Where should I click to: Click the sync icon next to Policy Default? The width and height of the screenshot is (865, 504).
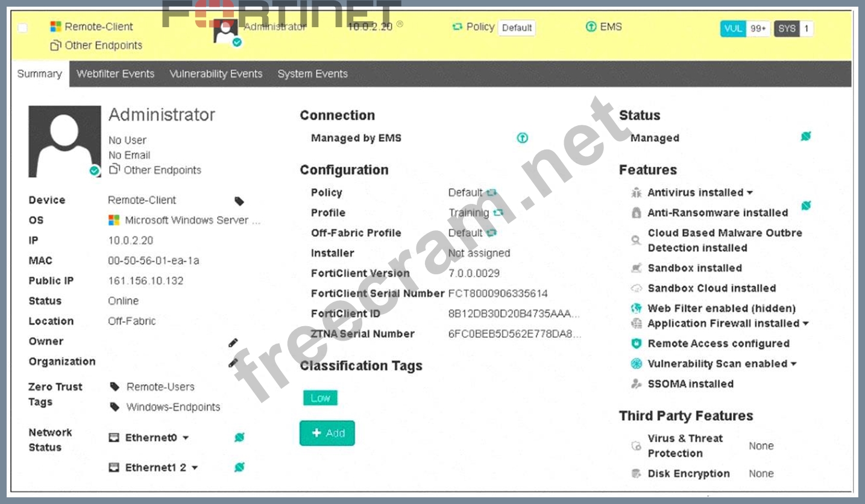pyautogui.click(x=492, y=193)
